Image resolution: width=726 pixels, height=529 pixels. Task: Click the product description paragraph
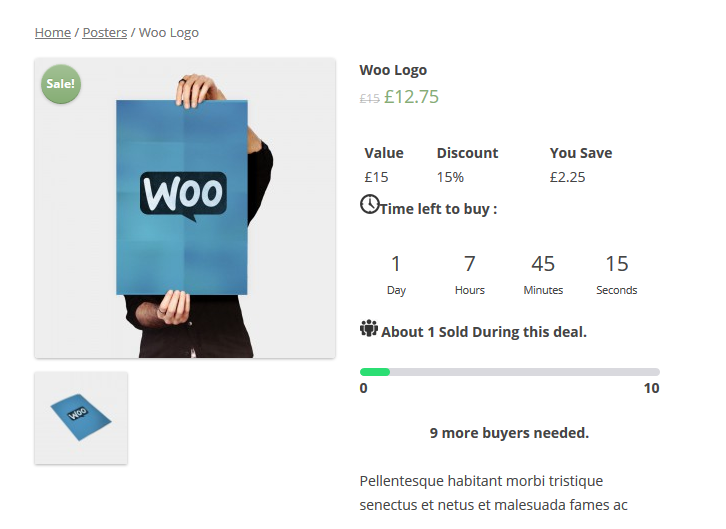tap(495, 492)
